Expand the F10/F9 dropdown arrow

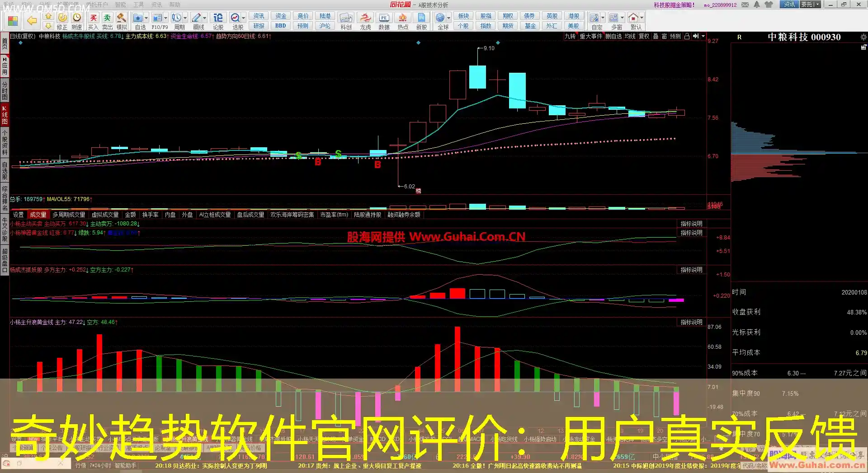[x=165, y=18]
